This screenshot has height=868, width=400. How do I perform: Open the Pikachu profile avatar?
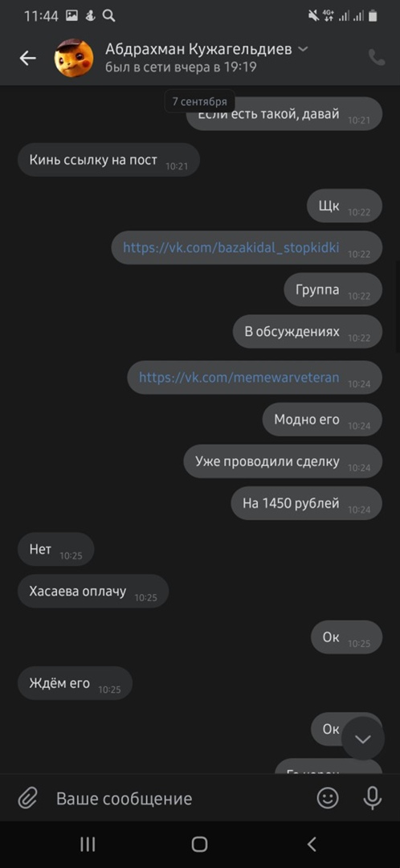[x=74, y=58]
